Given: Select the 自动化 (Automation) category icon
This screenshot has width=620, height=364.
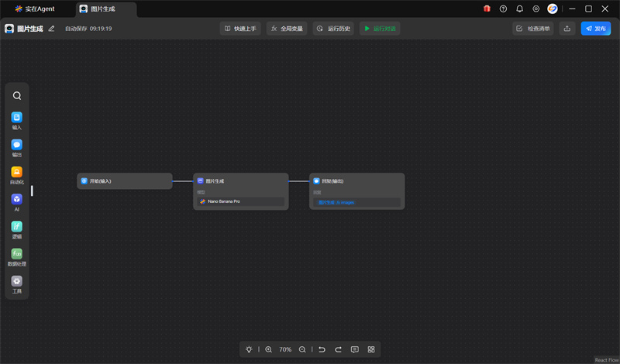Looking at the screenshot, I should [17, 173].
